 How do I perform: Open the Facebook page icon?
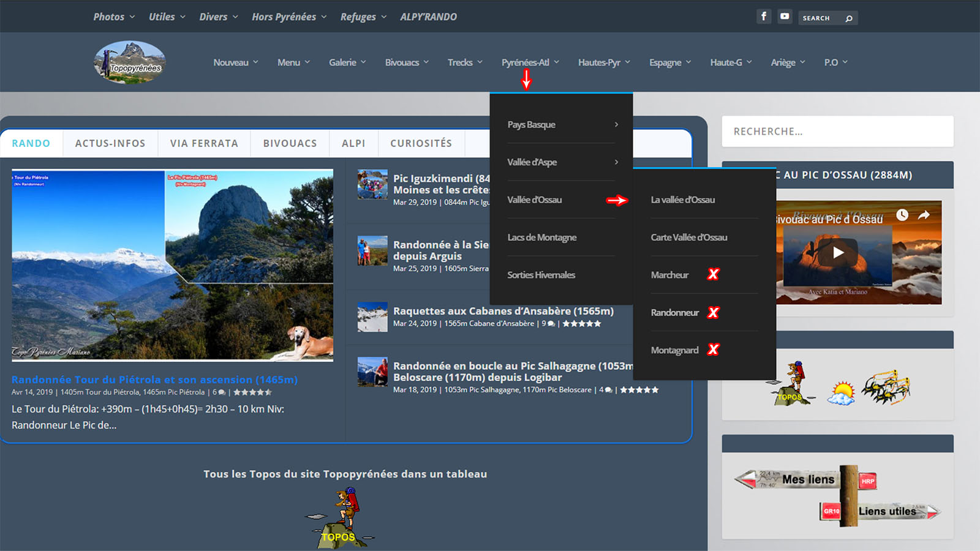[x=763, y=17]
